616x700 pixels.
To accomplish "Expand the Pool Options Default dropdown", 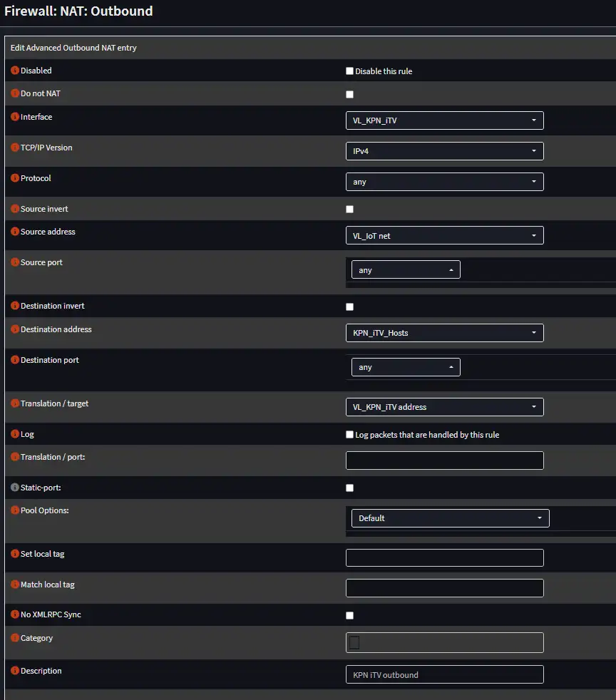I will (451, 518).
